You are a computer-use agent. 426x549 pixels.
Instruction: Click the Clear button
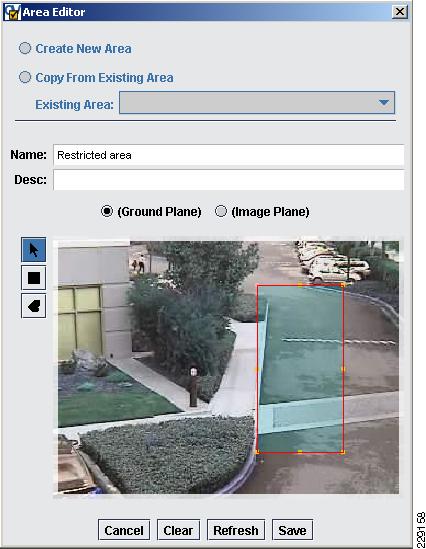(178, 530)
